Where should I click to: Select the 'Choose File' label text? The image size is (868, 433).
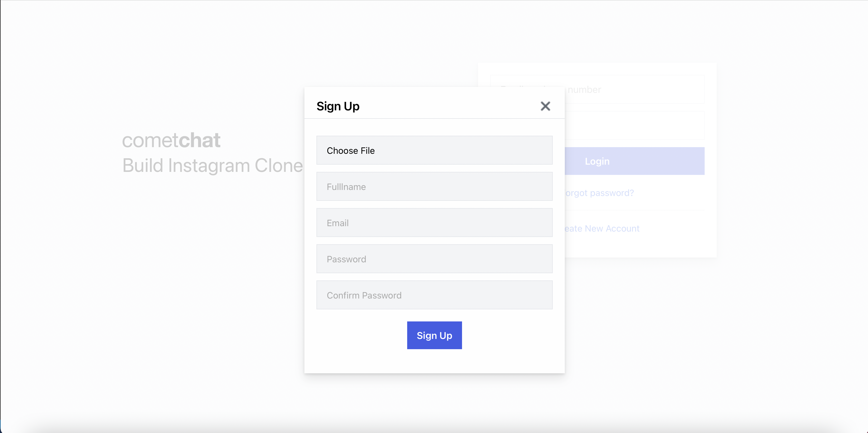pos(351,150)
